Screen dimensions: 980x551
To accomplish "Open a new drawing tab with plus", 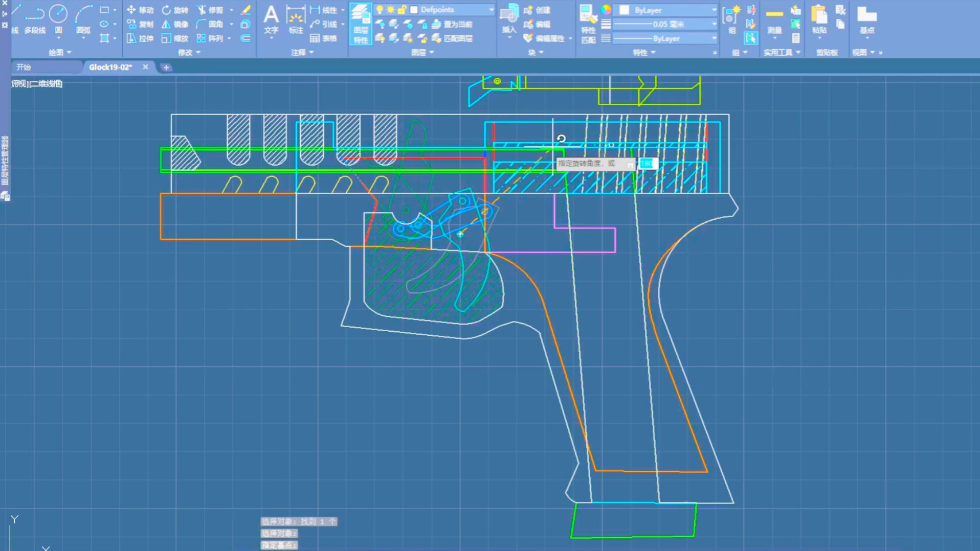I will tap(166, 67).
